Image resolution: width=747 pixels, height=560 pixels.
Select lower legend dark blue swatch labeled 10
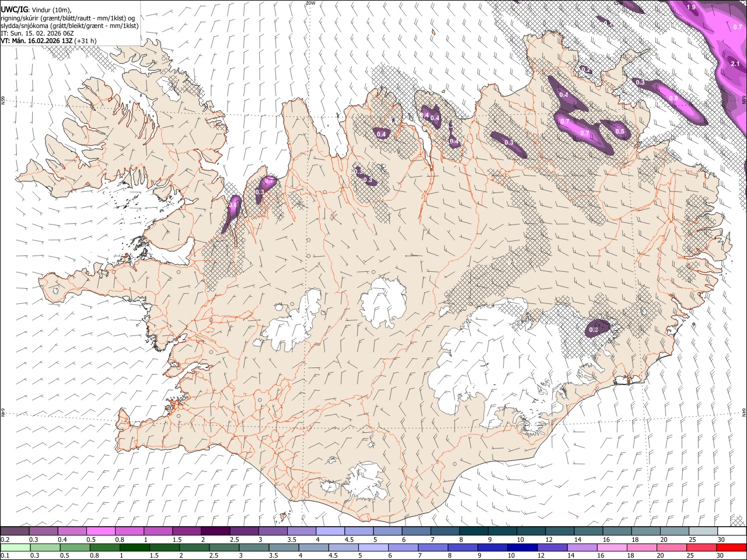pyautogui.click(x=523, y=547)
